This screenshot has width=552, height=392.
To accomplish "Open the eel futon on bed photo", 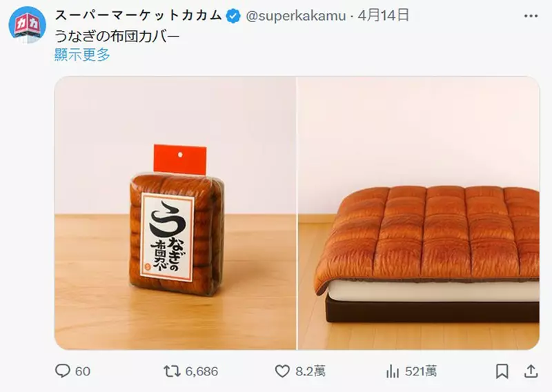I will (419, 213).
